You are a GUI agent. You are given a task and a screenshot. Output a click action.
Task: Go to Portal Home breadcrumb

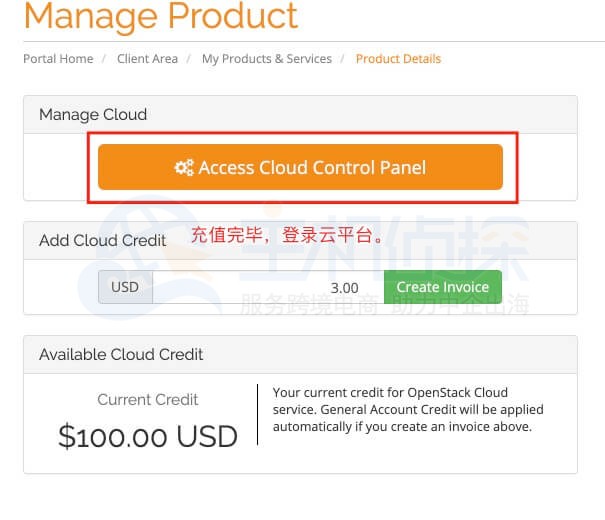[58, 59]
